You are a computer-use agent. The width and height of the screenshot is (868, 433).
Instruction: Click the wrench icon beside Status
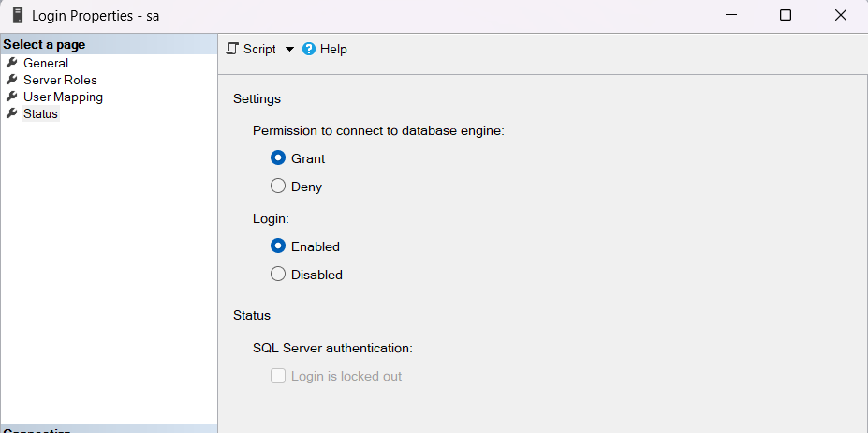click(x=12, y=113)
